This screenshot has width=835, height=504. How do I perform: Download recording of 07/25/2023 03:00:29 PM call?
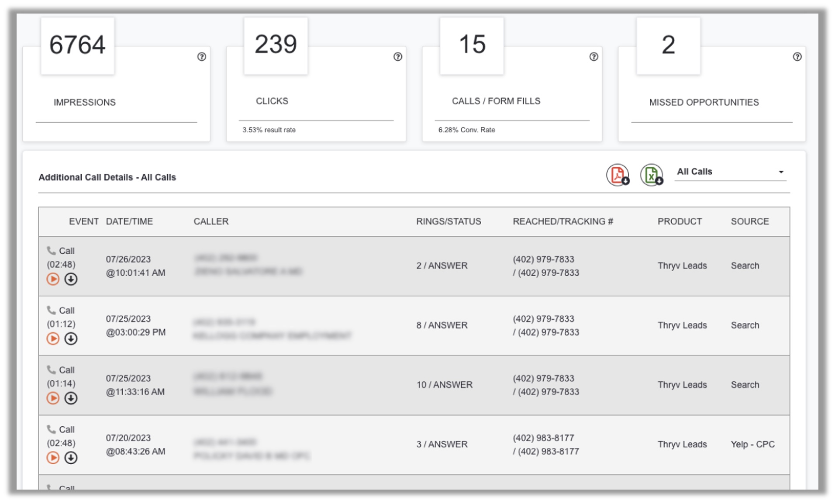click(x=71, y=338)
